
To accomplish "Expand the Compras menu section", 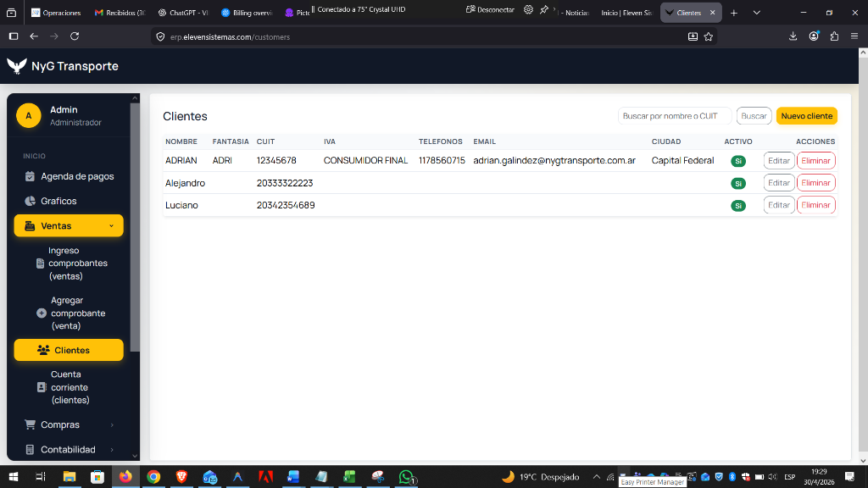I will (69, 425).
